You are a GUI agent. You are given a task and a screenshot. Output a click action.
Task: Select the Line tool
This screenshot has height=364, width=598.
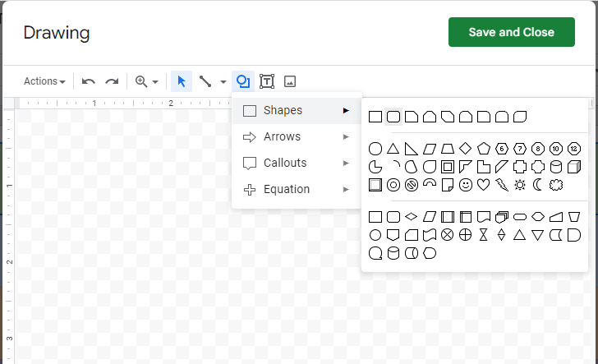click(205, 81)
